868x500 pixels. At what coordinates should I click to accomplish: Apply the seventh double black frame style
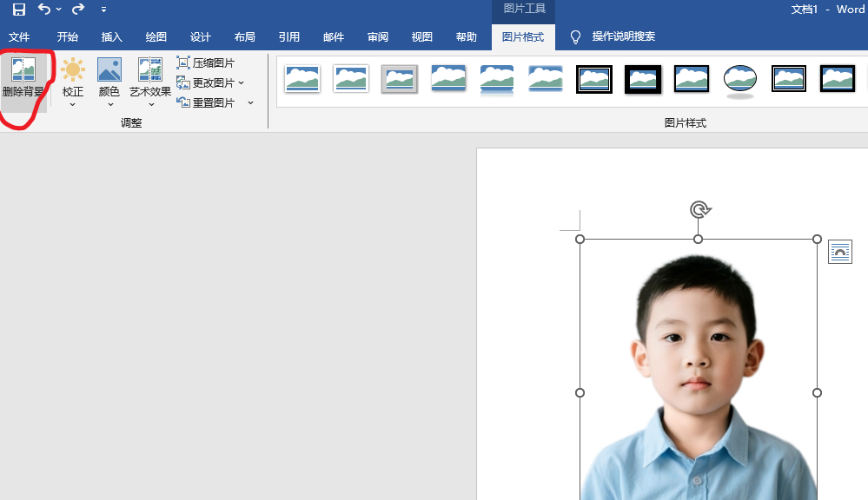(594, 79)
